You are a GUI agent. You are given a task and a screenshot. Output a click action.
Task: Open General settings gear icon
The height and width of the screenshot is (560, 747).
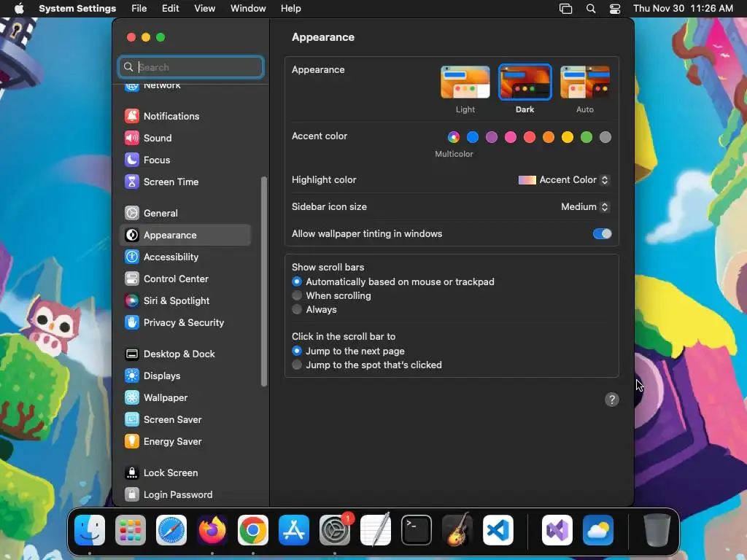point(132,213)
